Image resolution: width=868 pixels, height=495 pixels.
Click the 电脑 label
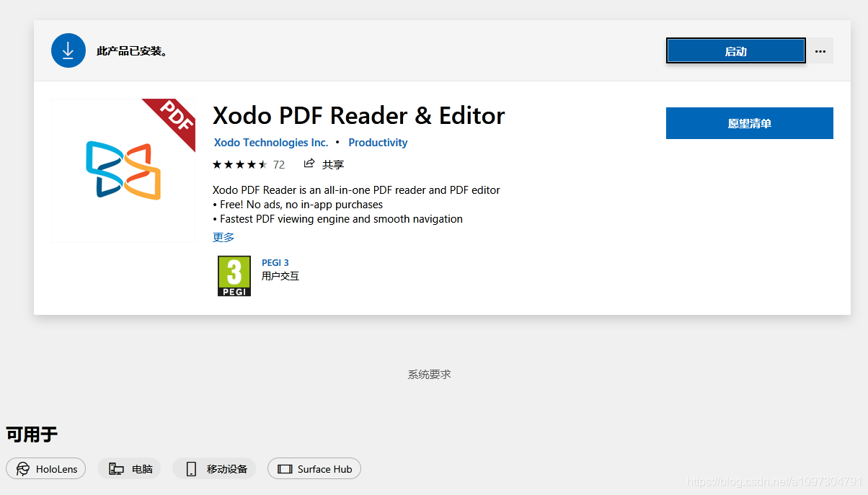[142, 469]
